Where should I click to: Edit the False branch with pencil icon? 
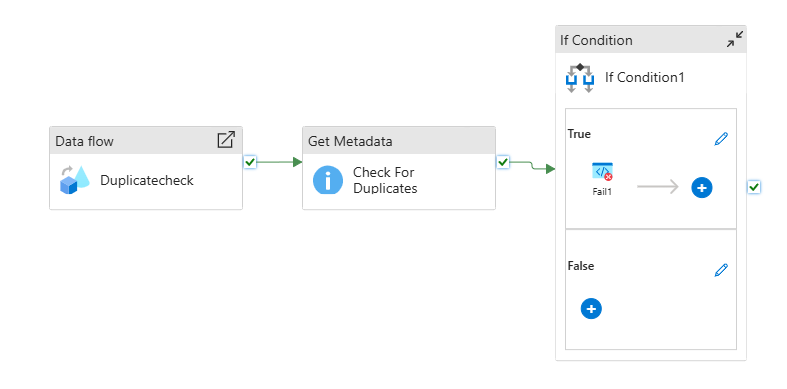point(721,271)
